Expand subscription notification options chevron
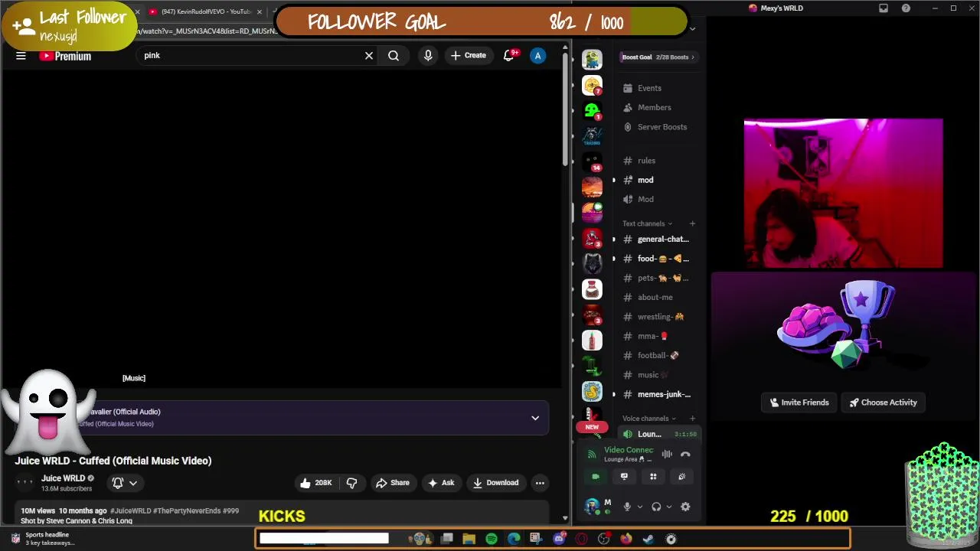The image size is (980, 551). pos(133,483)
